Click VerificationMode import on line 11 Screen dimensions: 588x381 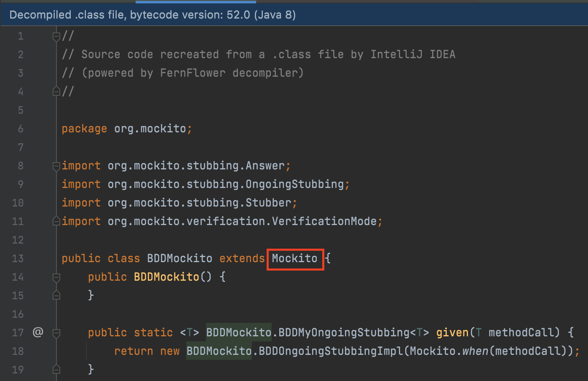click(324, 221)
